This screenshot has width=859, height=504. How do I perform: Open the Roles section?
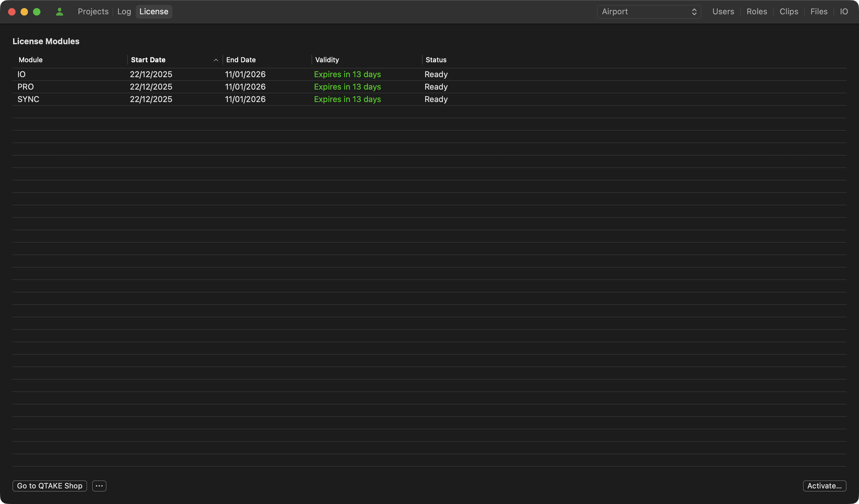click(x=756, y=12)
